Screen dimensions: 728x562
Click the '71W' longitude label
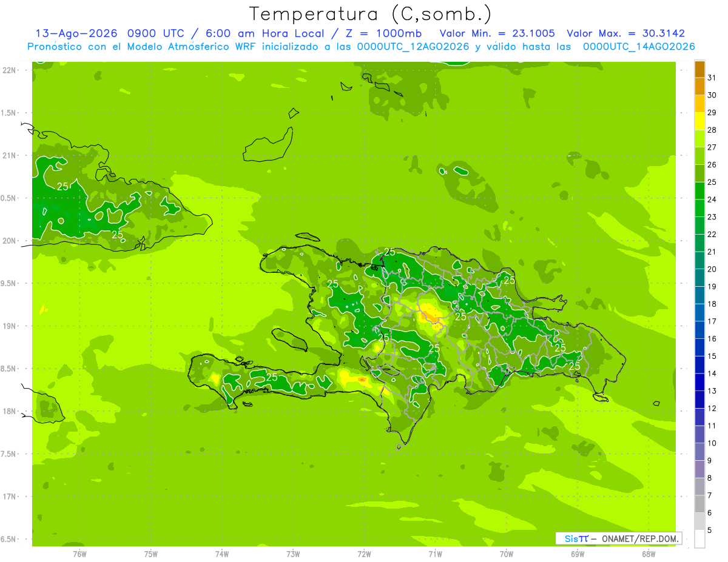coord(436,554)
